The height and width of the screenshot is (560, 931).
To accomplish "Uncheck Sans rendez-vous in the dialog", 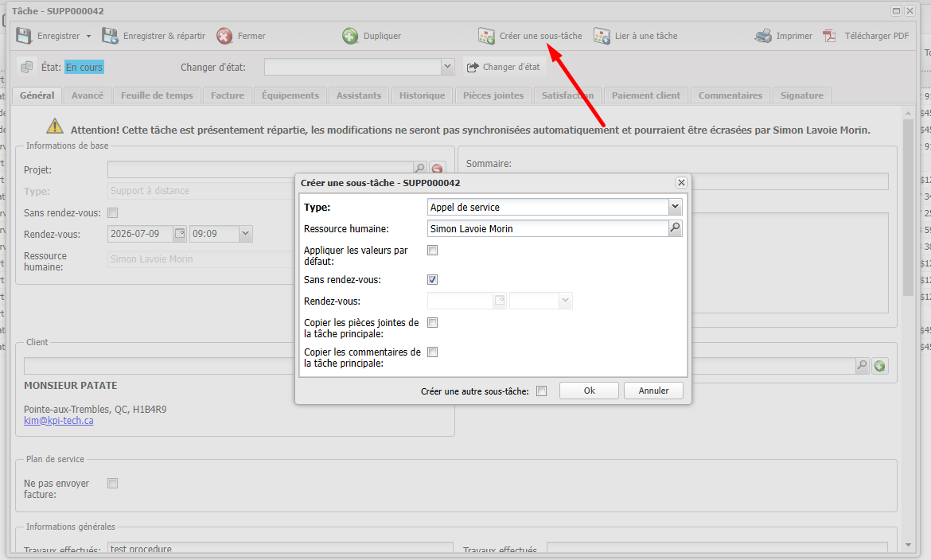I will [x=433, y=280].
